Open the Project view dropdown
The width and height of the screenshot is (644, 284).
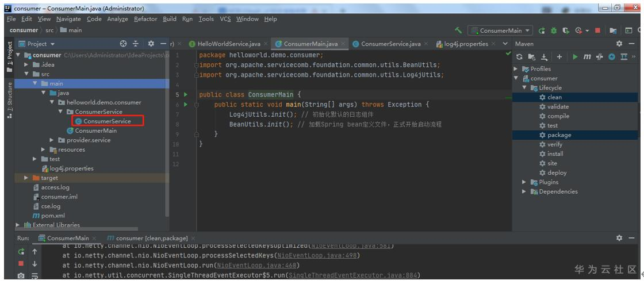[37, 44]
